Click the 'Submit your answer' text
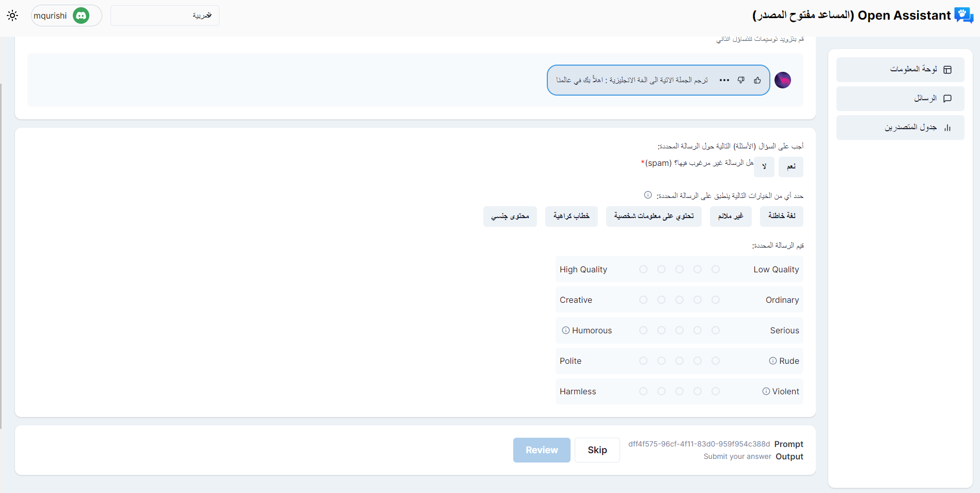The height and width of the screenshot is (493, 980). pos(737,456)
